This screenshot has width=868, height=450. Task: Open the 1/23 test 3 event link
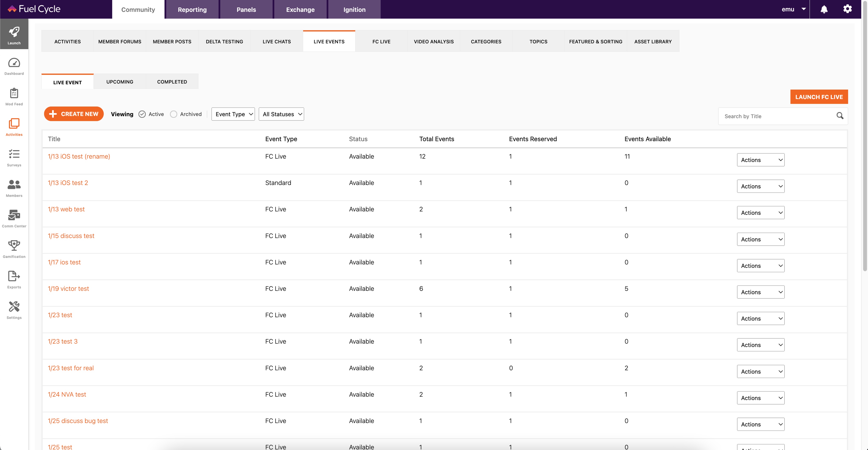click(63, 341)
